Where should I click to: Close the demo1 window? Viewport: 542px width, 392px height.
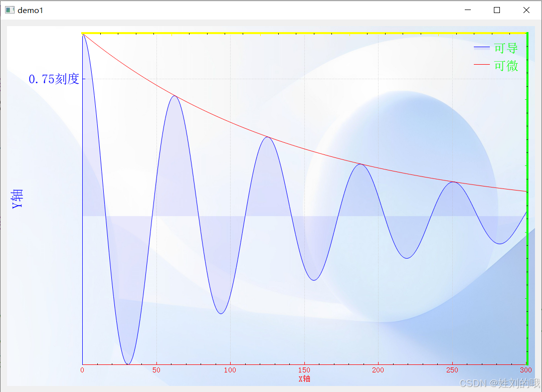526,10
